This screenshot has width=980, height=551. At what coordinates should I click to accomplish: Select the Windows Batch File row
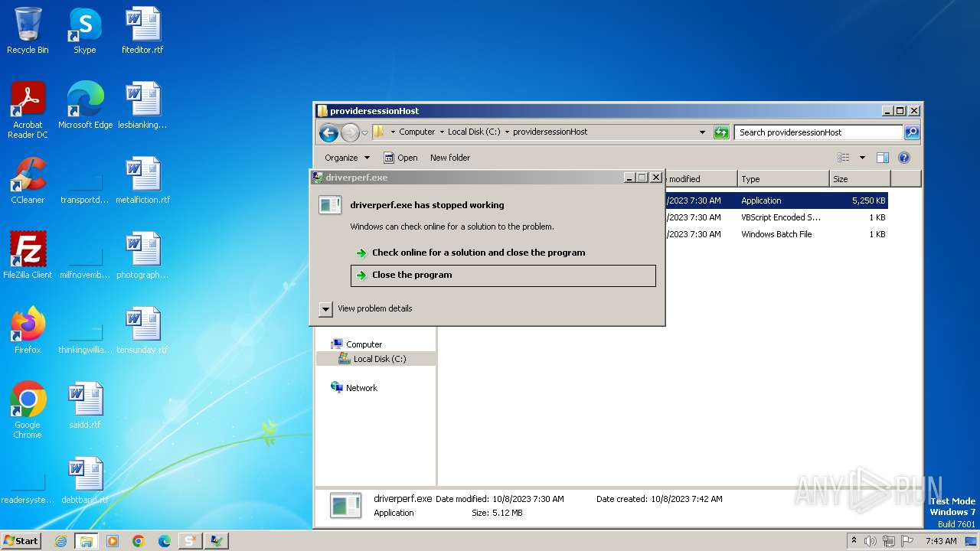(776, 234)
